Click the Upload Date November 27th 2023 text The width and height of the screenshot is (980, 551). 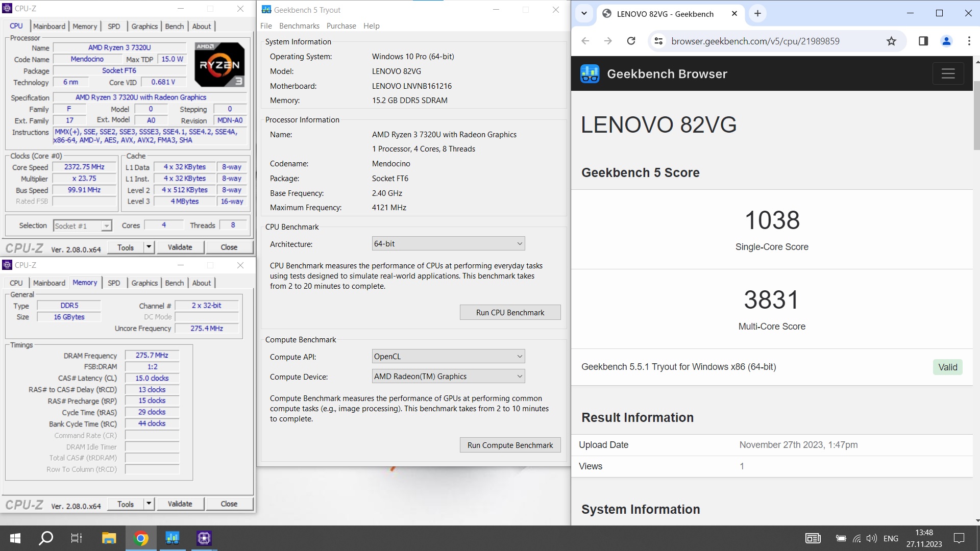point(798,445)
